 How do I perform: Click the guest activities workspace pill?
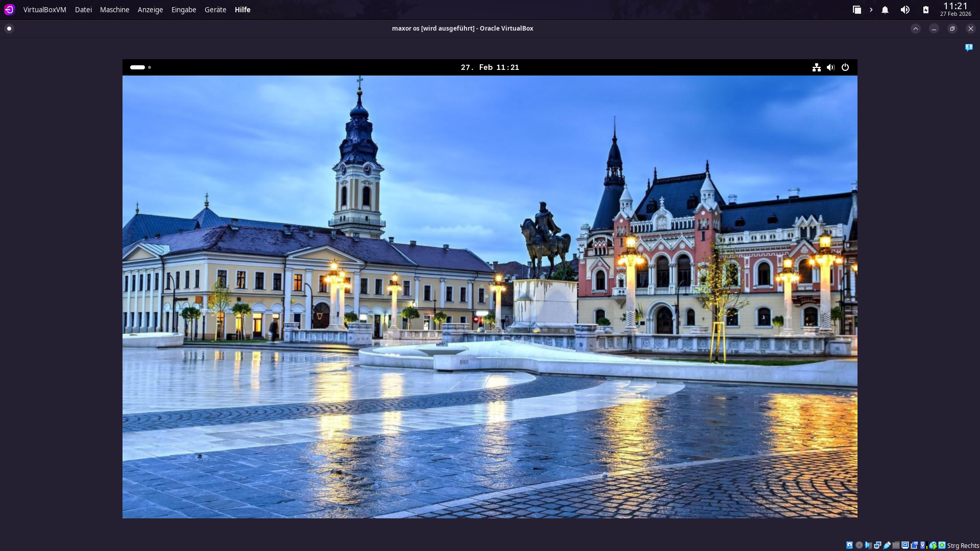137,67
